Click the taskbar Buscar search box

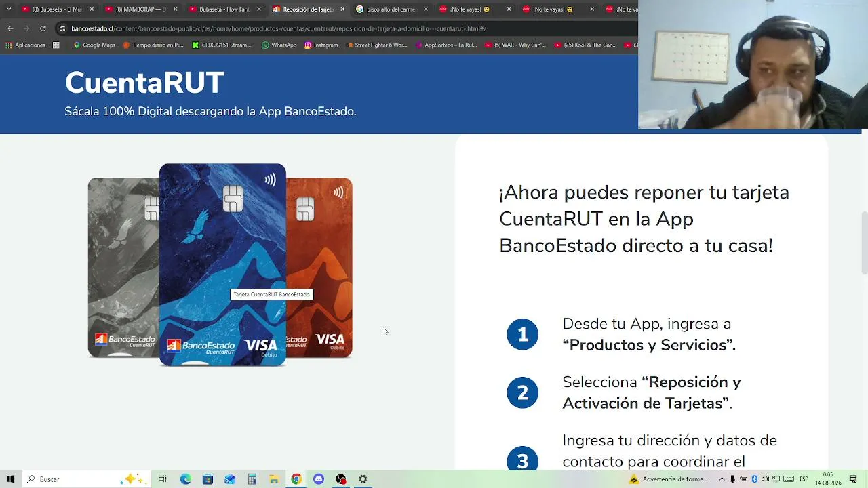point(87,479)
